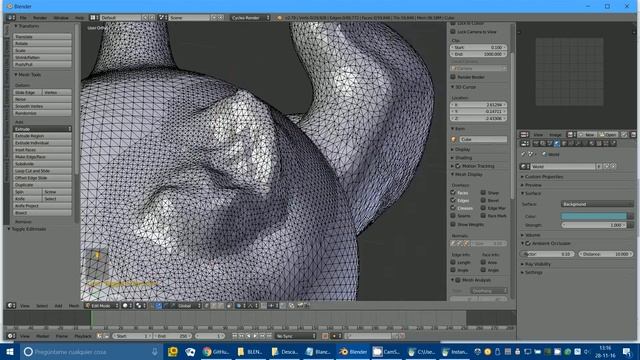Open the Extrude dropdown in Mesh Tools

[42, 129]
